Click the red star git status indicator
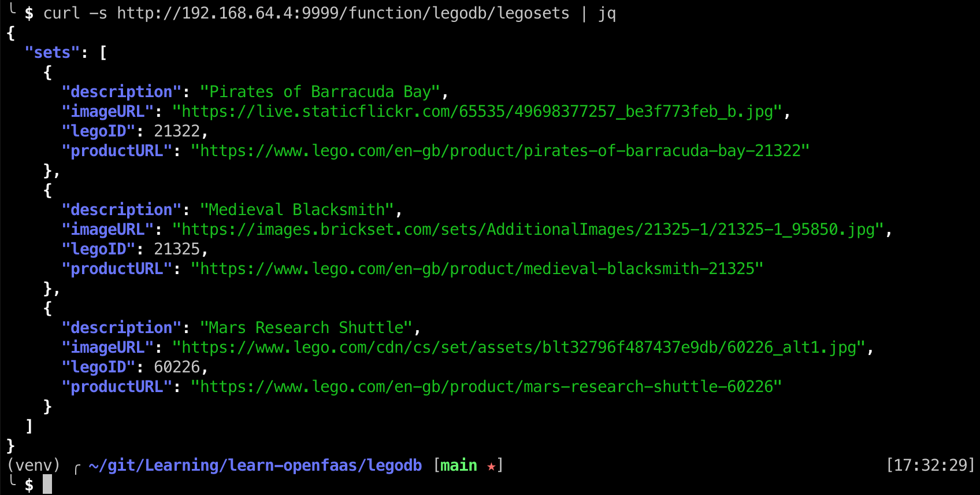 [491, 466]
